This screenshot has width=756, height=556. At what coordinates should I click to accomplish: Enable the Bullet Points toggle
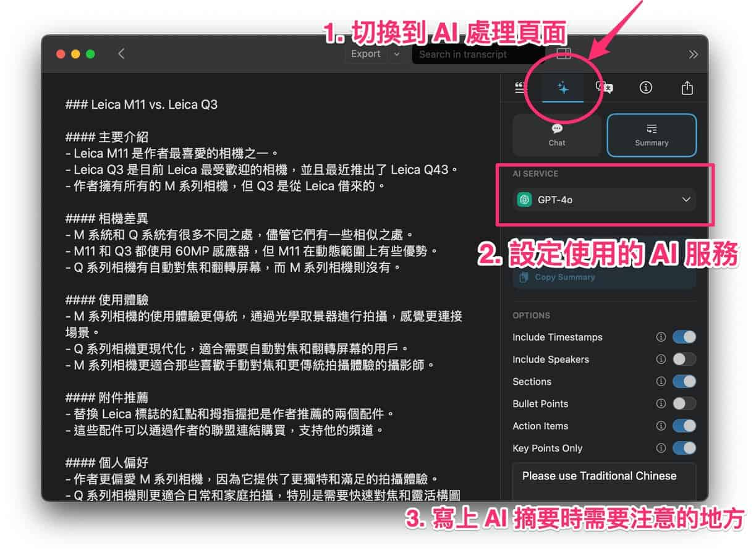point(684,404)
